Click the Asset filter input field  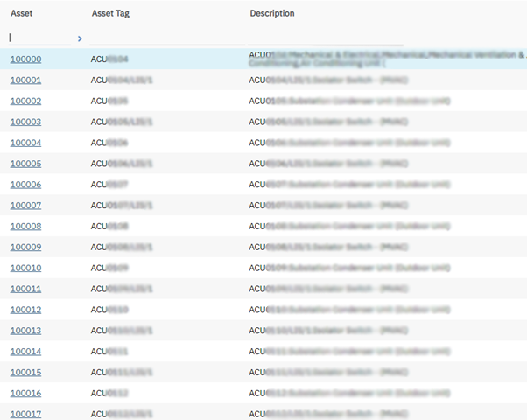(39, 38)
